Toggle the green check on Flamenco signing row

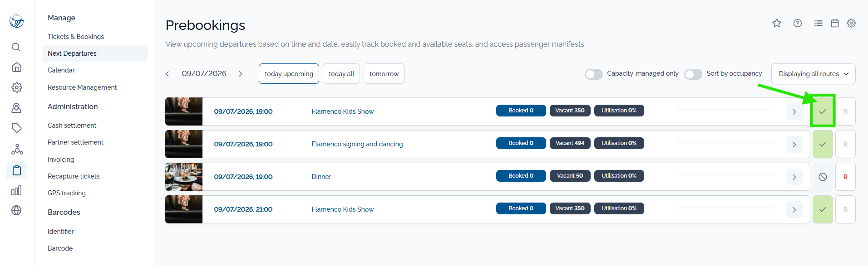tap(823, 144)
